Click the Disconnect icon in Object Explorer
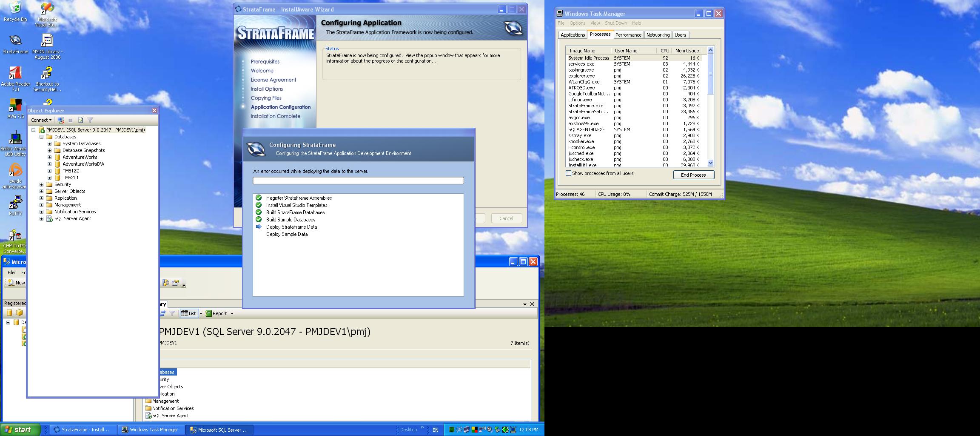The height and width of the screenshot is (436, 980). (61, 120)
